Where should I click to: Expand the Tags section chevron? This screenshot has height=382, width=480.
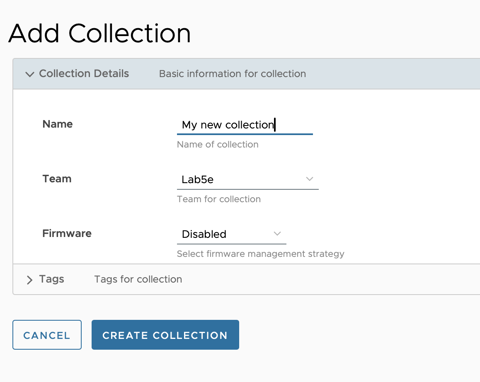pos(29,280)
